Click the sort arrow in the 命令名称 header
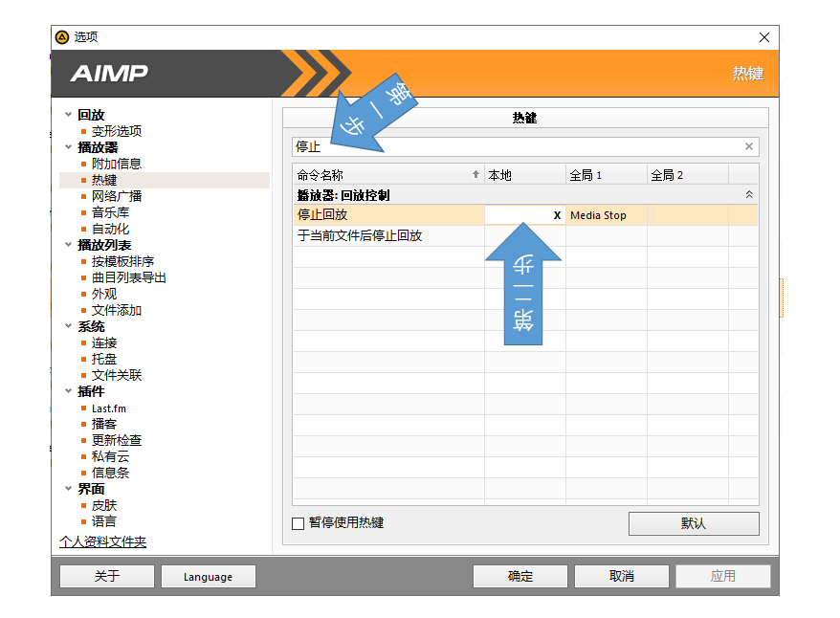840x618 pixels. coord(475,175)
